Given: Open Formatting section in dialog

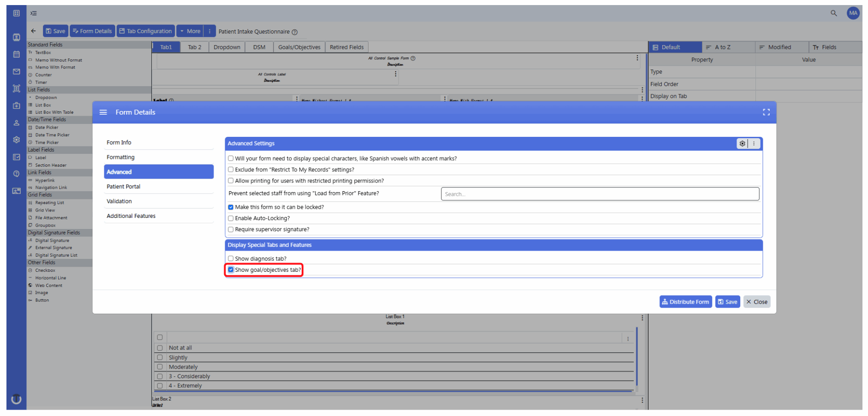Looking at the screenshot, I should click(159, 157).
